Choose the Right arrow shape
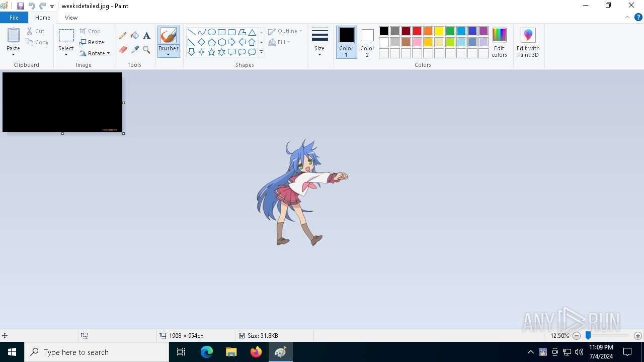Screen dimensions: 644x362 point(231,42)
